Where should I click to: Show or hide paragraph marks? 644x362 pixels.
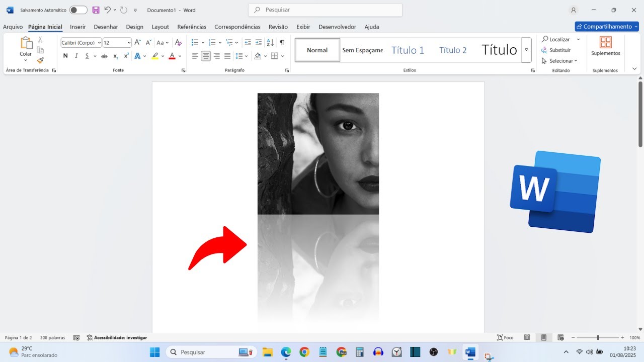pos(282,43)
